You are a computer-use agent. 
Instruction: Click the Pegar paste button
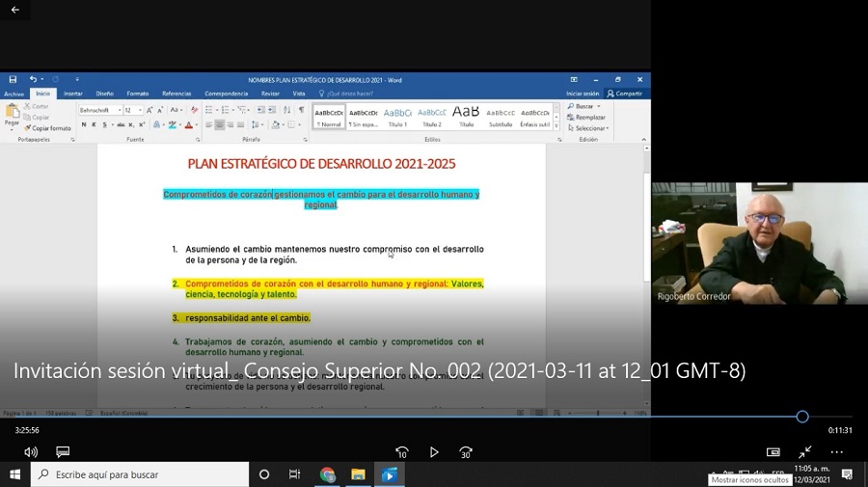coord(12,117)
